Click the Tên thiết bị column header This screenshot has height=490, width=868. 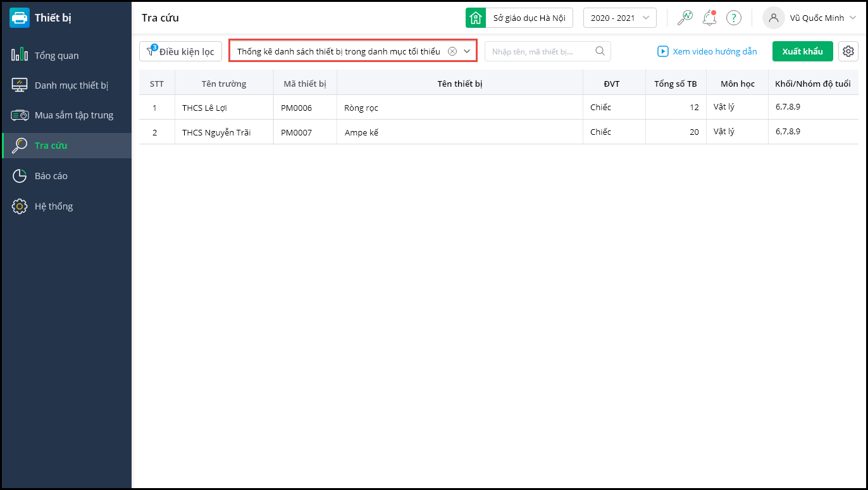click(460, 84)
